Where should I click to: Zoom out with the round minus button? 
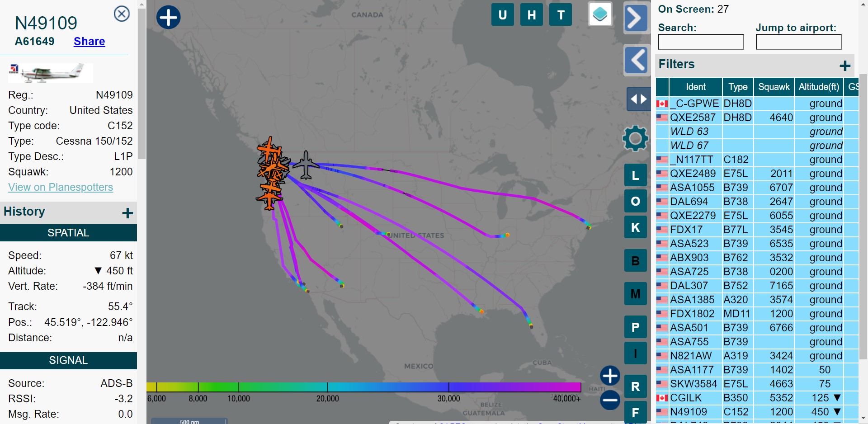coord(610,400)
